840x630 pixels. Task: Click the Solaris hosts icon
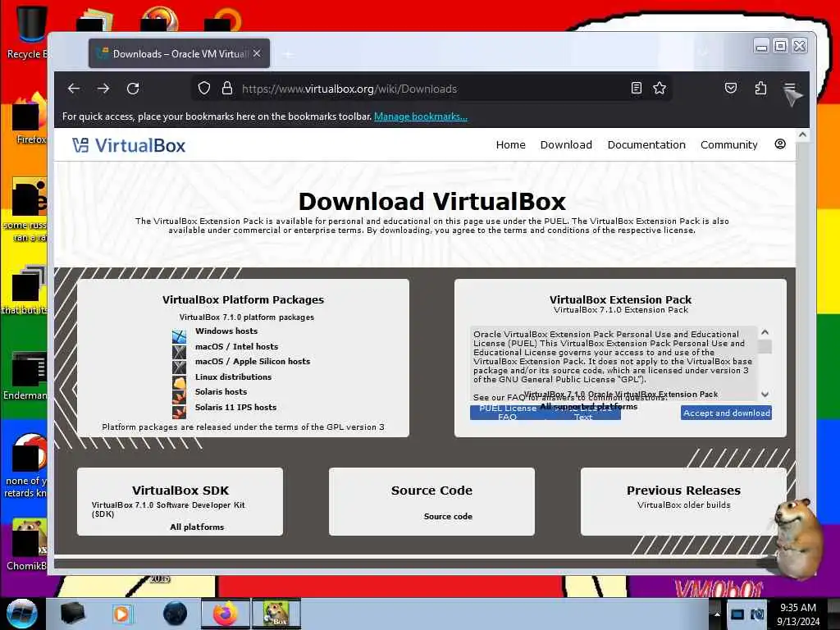pyautogui.click(x=179, y=397)
